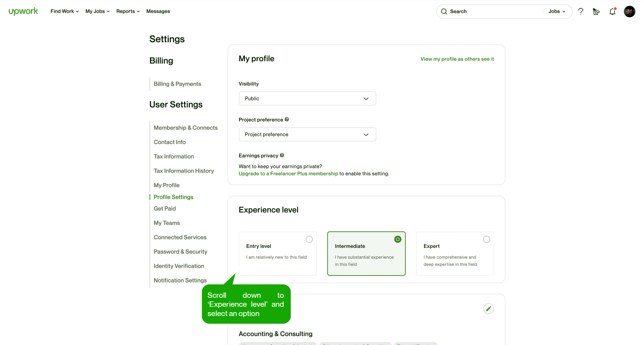Choose the Expert radio button
The width and height of the screenshot is (644, 345).
[486, 239]
